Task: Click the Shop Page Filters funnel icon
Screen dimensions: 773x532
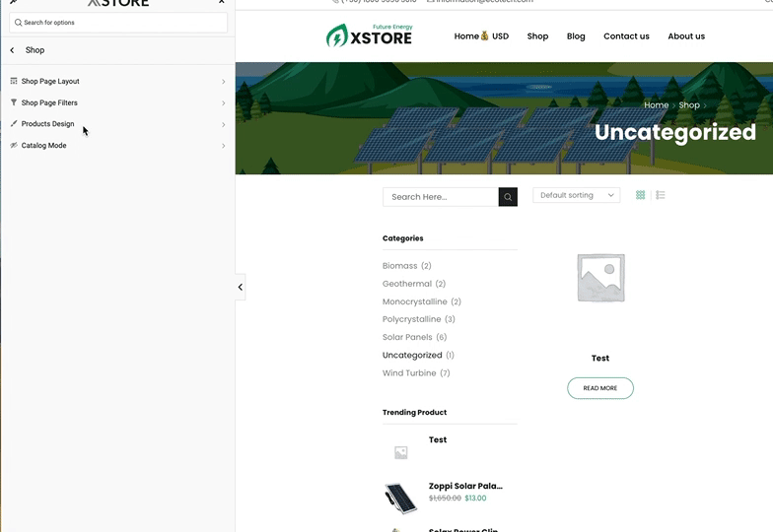Action: tap(14, 102)
